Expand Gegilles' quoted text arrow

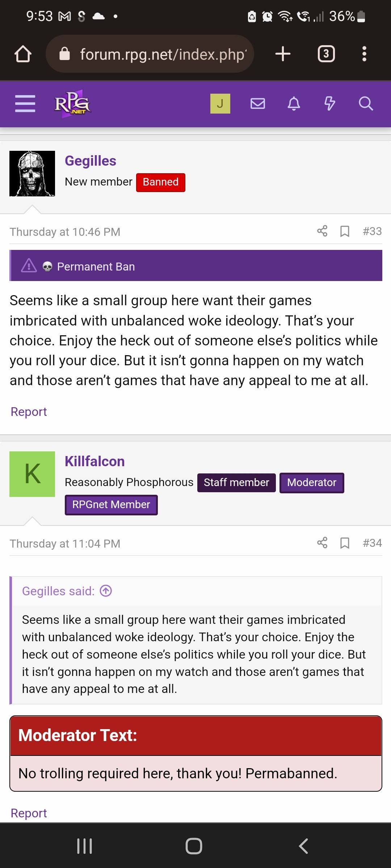tap(105, 590)
